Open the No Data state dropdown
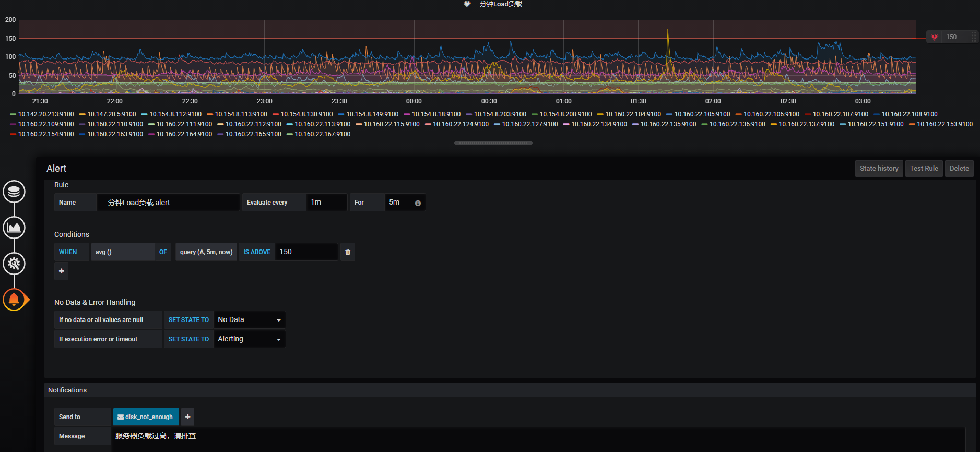 (x=250, y=320)
